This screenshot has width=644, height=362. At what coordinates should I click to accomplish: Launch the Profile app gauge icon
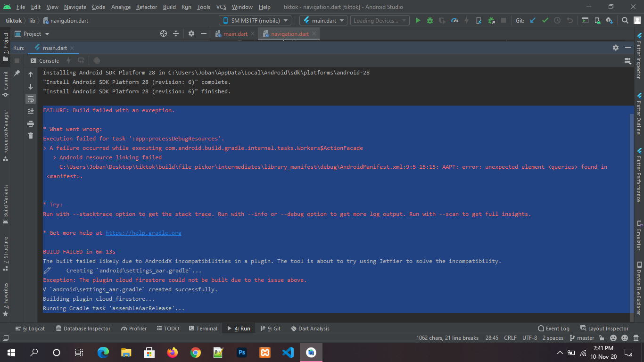[x=454, y=20]
